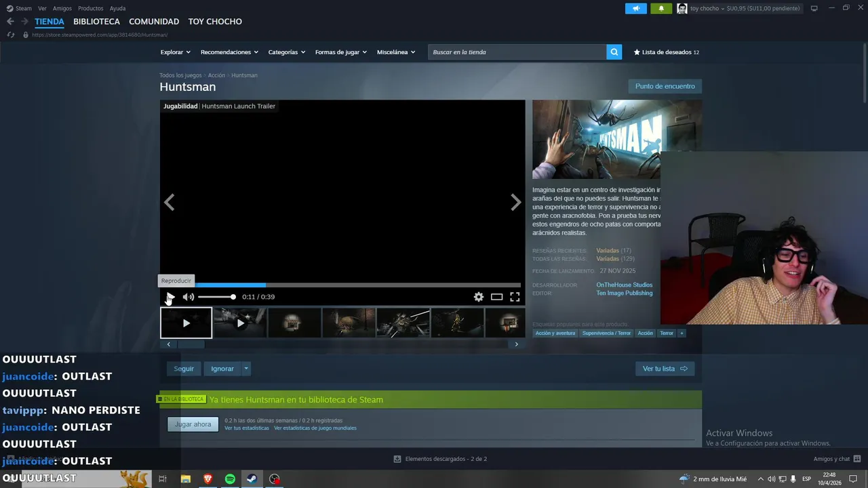Open the Ver tus estadísticas link

point(247,428)
